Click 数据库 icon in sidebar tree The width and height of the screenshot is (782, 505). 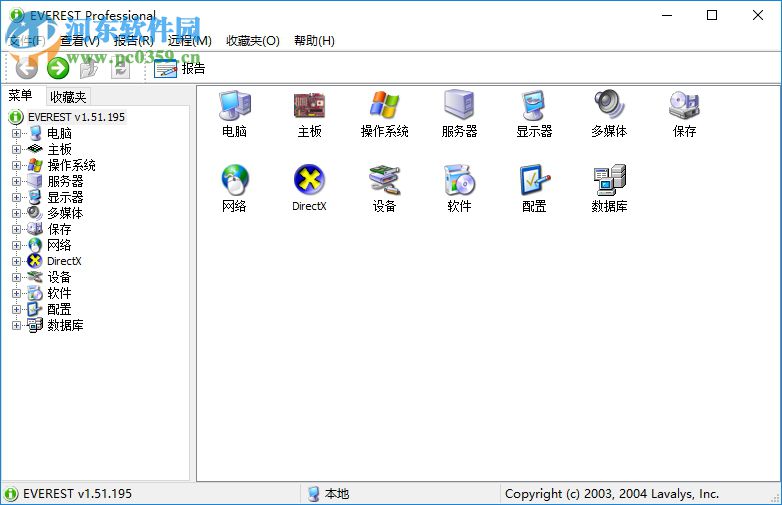click(x=35, y=325)
